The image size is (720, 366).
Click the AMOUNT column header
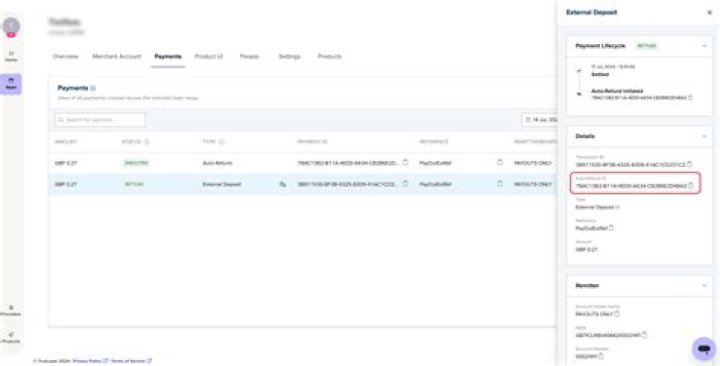point(66,142)
